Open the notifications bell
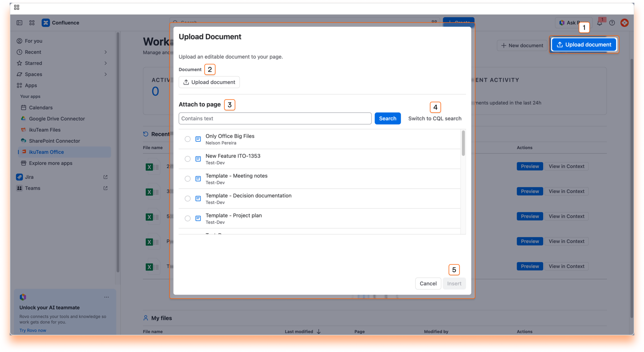 point(600,23)
